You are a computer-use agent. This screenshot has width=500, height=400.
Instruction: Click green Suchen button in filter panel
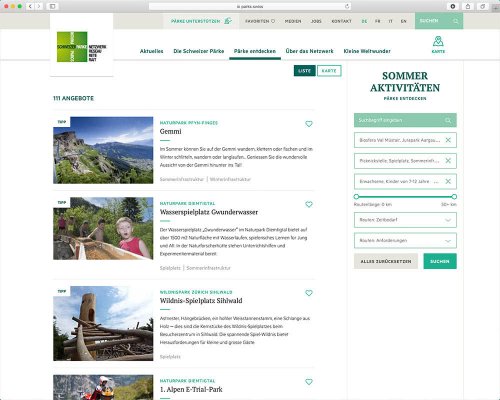coord(440,261)
